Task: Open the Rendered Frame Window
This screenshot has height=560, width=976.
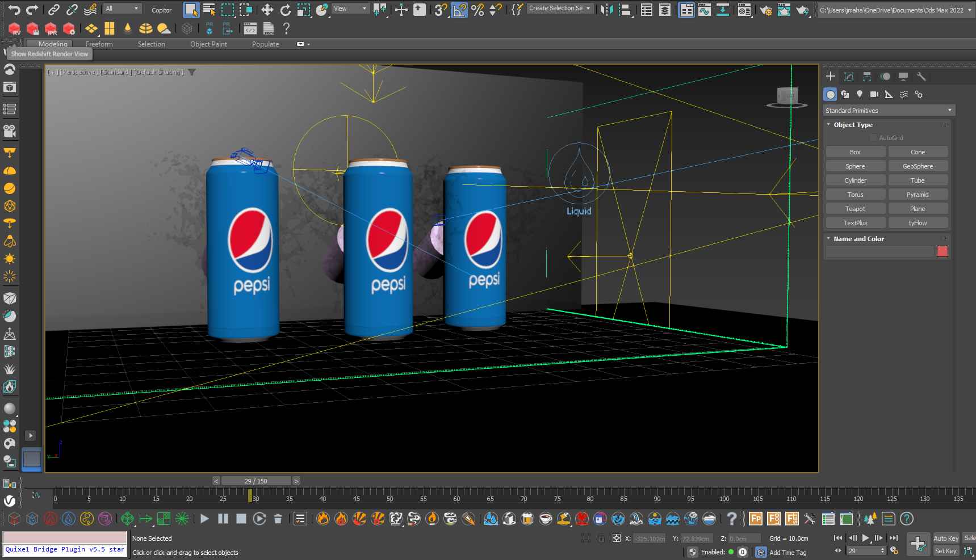Action: [x=784, y=10]
